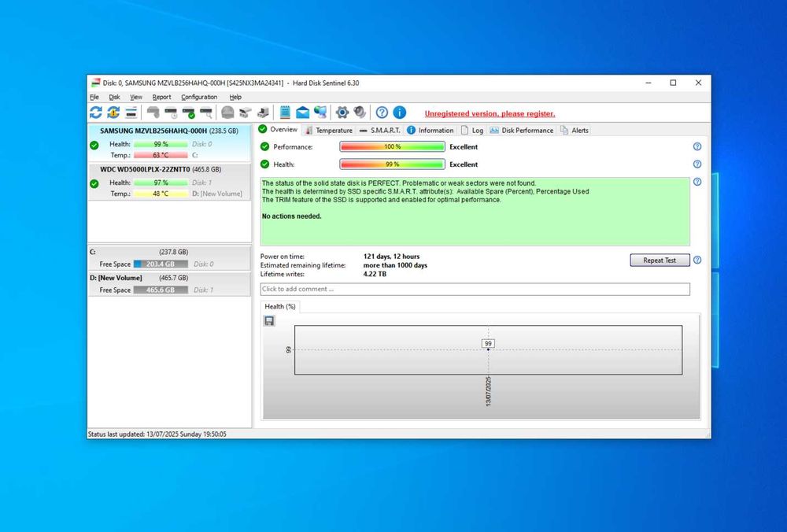Maximize the Hard Disk Sentinel window

pos(673,83)
